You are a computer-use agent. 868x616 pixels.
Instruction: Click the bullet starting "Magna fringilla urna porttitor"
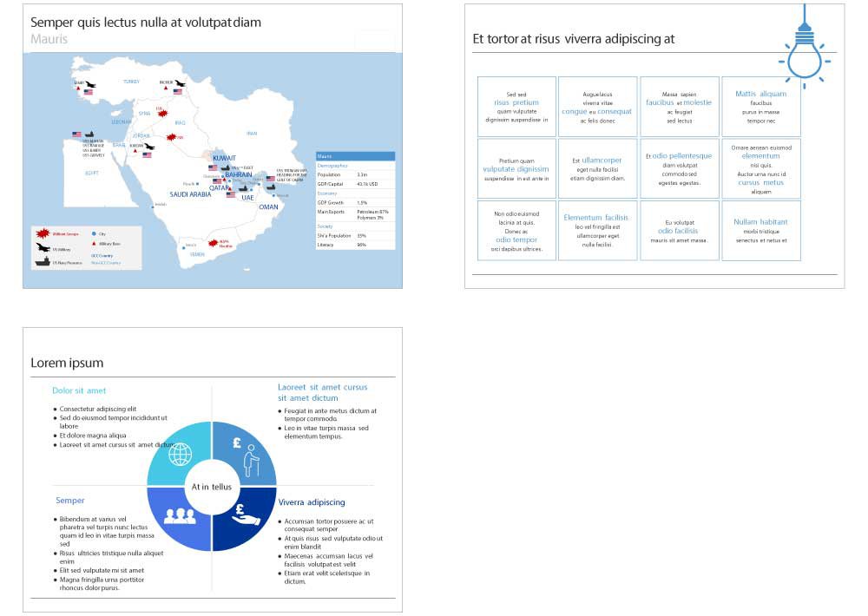coord(99,583)
